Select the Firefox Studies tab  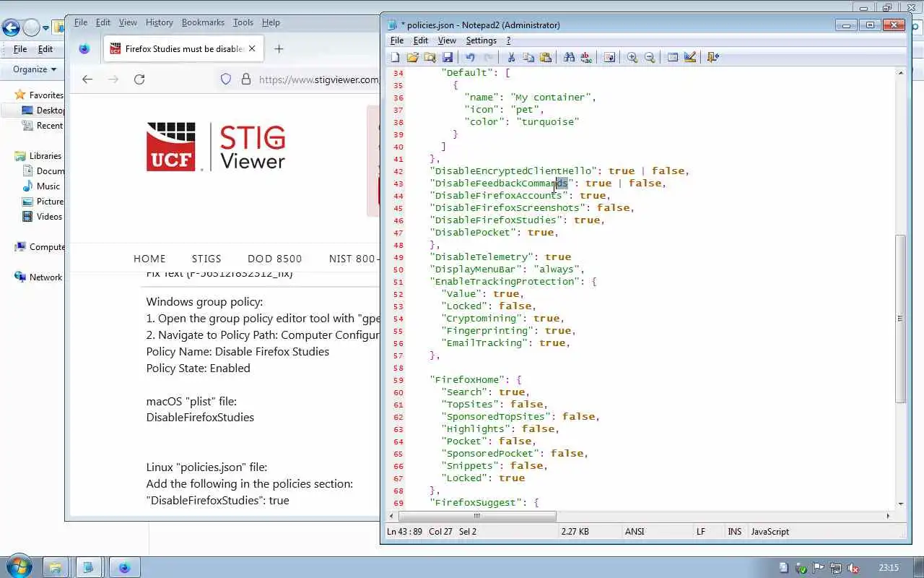point(183,49)
